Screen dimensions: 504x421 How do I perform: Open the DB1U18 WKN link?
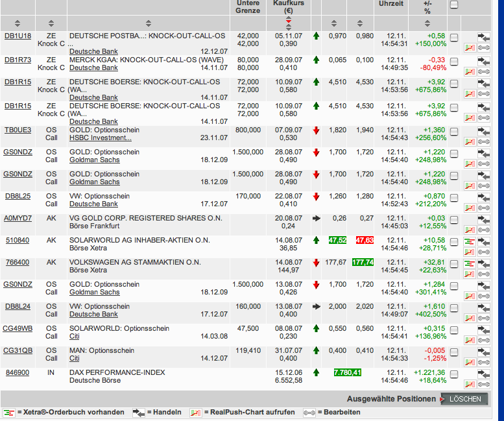point(18,36)
